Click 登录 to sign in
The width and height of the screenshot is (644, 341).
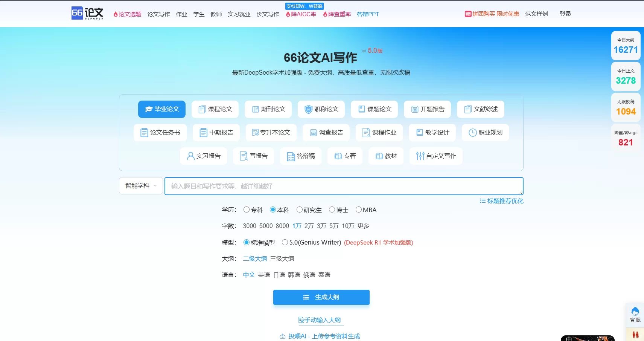pos(565,14)
